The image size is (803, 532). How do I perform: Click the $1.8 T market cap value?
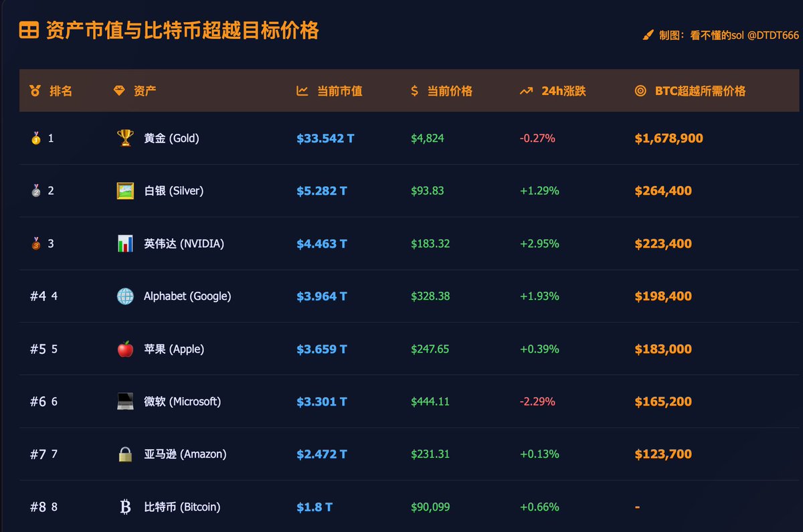click(315, 507)
